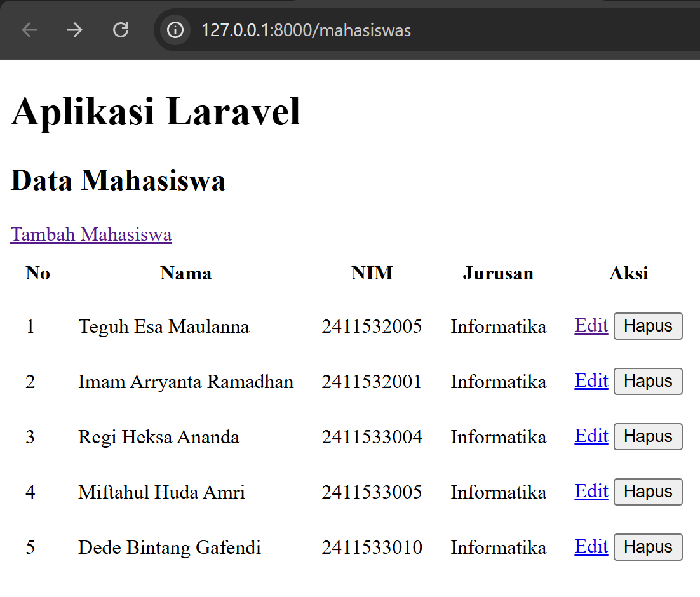Click Informatika in Dede Bintang Gafendi's row
Image resolution: width=700 pixels, height=597 pixels.
coord(498,547)
